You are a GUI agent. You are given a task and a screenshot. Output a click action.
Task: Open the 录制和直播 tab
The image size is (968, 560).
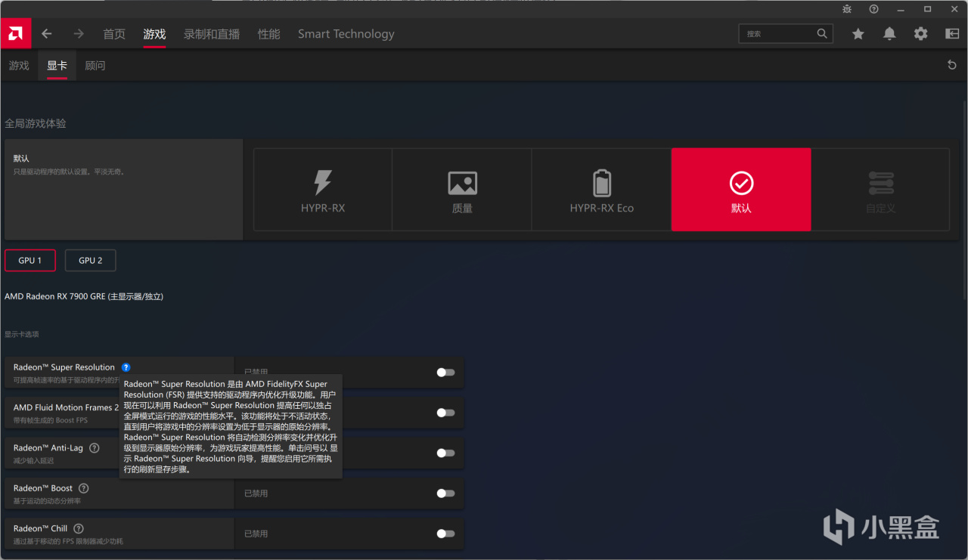click(x=212, y=34)
